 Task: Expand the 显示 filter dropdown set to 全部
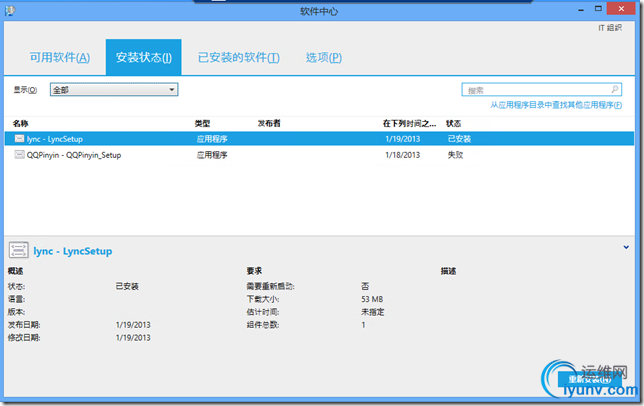(114, 89)
